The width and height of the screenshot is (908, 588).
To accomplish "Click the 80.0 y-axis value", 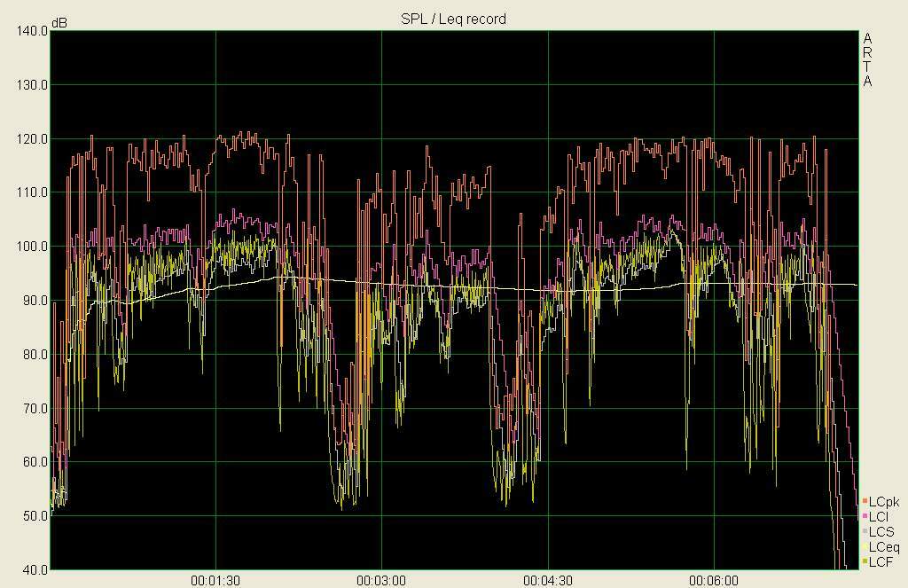I will tap(35, 354).
